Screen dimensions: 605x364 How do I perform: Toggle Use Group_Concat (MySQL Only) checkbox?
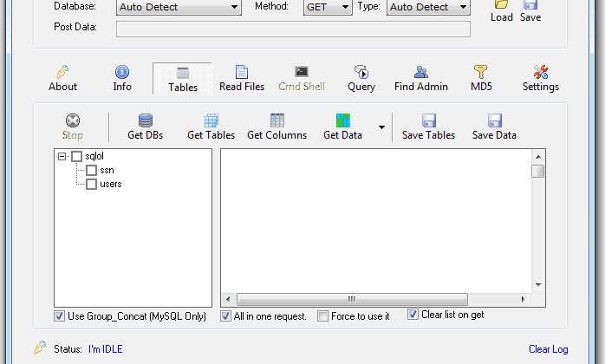59,316
